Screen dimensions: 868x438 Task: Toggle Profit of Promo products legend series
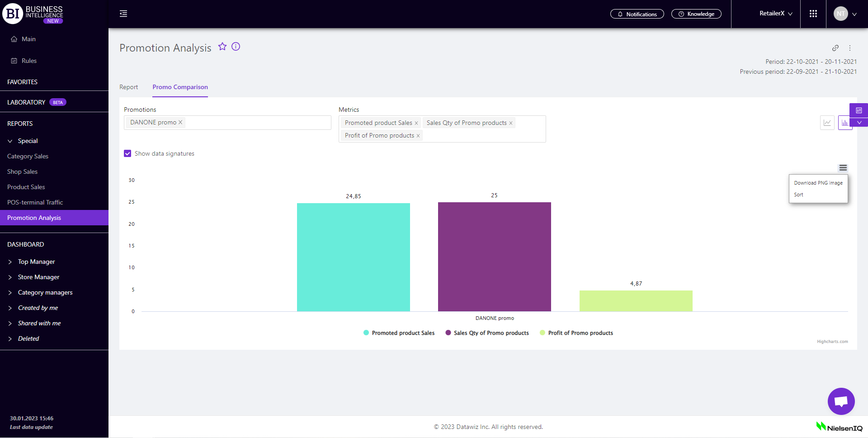tap(576, 333)
